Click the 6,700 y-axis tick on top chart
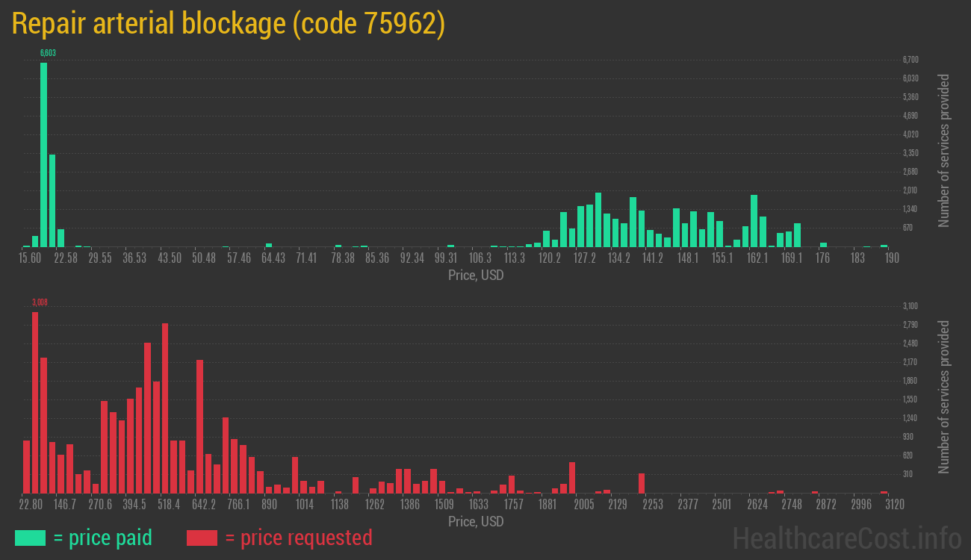This screenshot has width=971, height=560. tap(910, 60)
